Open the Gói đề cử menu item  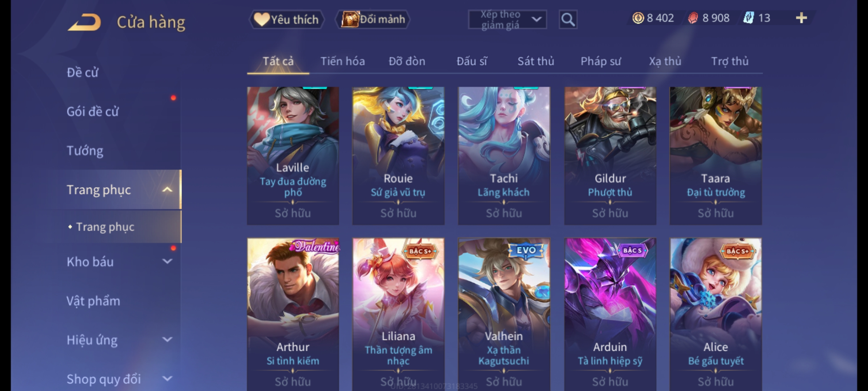click(x=93, y=112)
